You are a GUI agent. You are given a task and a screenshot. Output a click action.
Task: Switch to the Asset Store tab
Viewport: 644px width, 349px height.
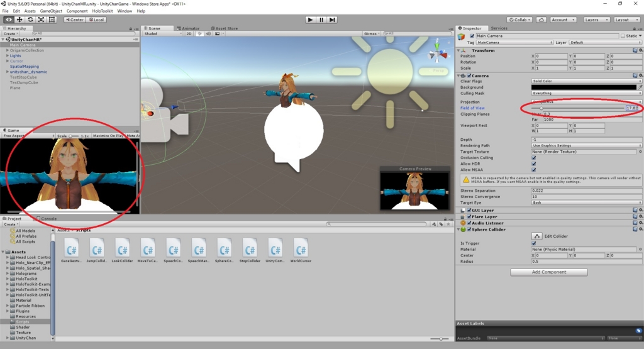point(225,28)
